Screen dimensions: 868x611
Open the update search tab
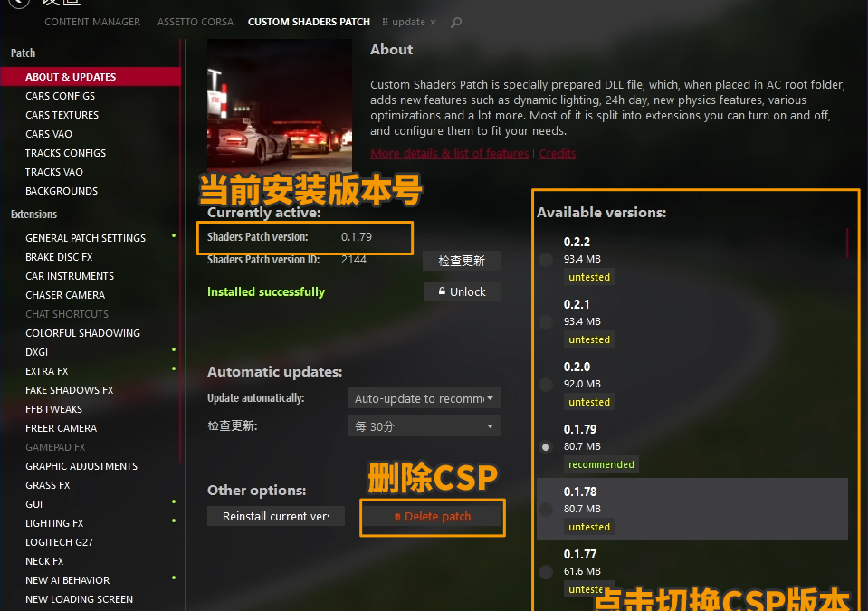tap(408, 22)
